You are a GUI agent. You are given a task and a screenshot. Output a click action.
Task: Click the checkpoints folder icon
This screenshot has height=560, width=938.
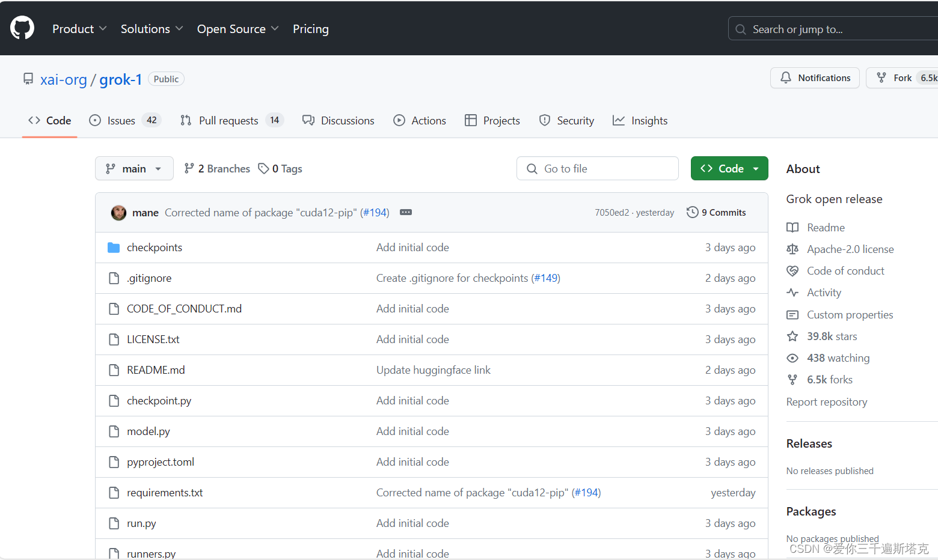(114, 248)
